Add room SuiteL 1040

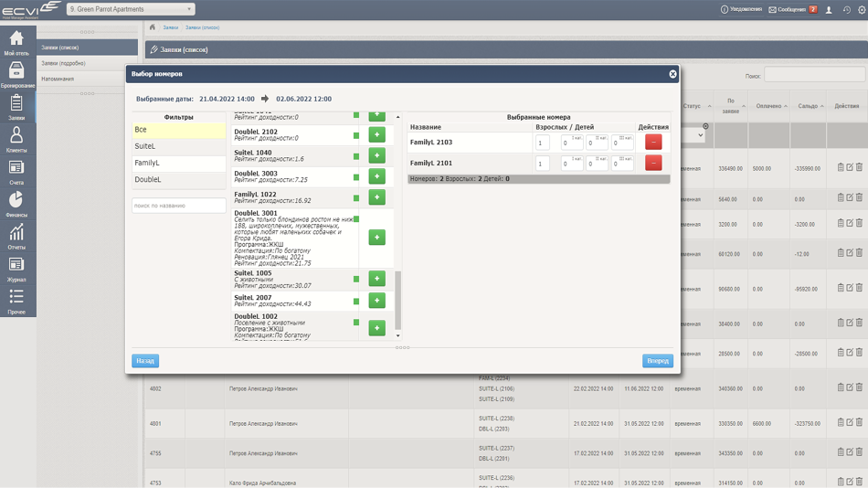377,155
